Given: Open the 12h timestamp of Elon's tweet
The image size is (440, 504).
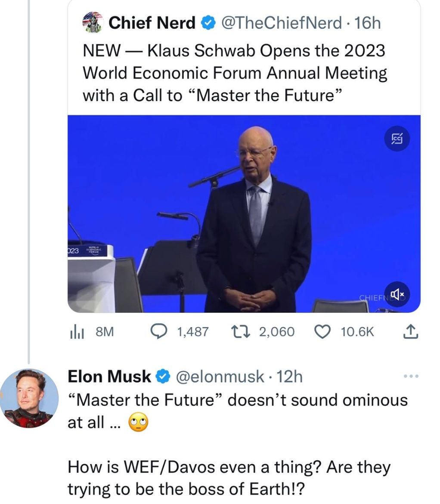Looking at the screenshot, I should pos(291,377).
